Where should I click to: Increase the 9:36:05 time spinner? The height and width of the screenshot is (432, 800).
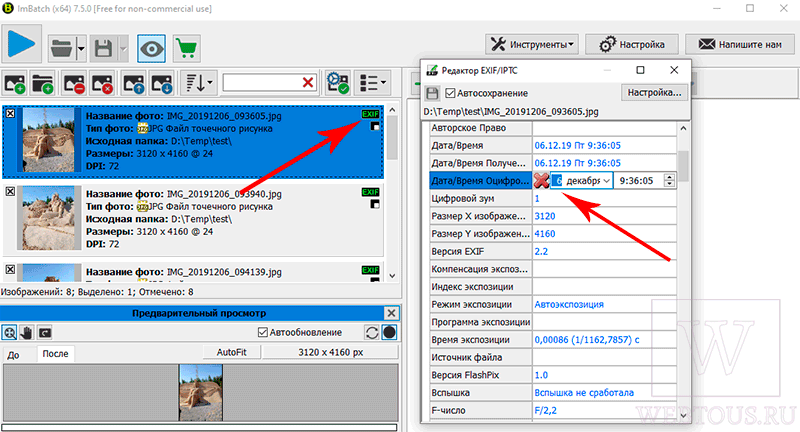(669, 177)
